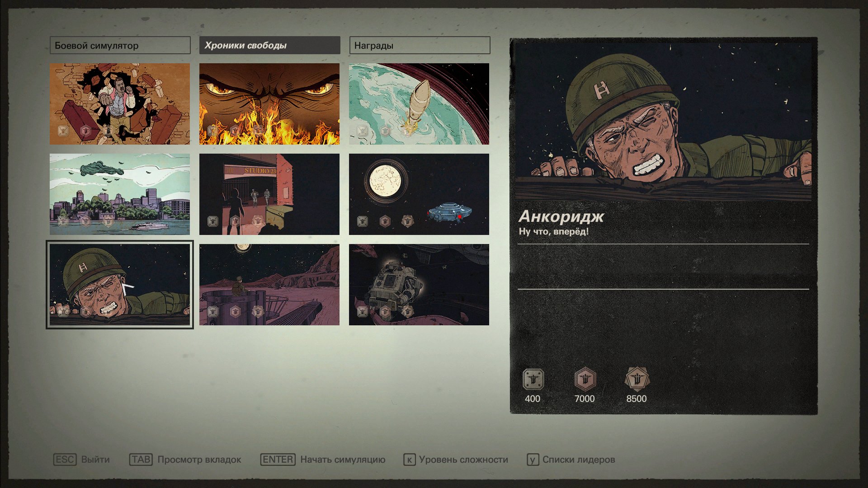The image size is (868, 488).
Task: Select the man bursting through brick wall mission
Action: pos(120,104)
